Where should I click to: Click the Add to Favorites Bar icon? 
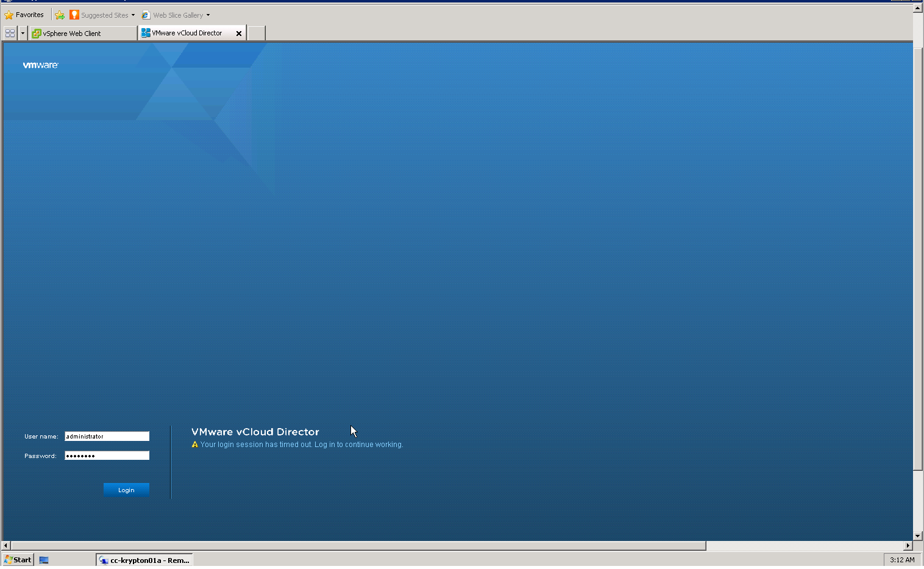coord(59,14)
